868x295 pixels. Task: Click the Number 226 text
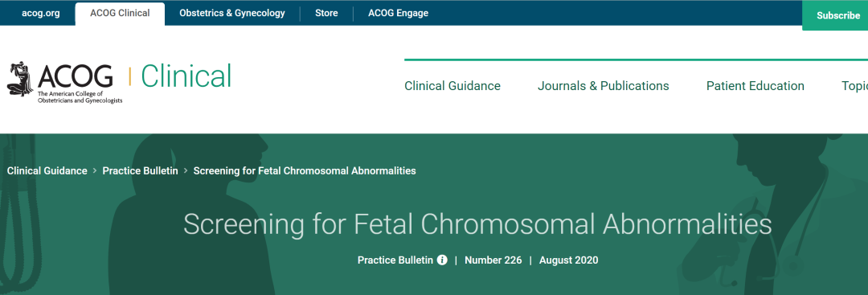(493, 260)
